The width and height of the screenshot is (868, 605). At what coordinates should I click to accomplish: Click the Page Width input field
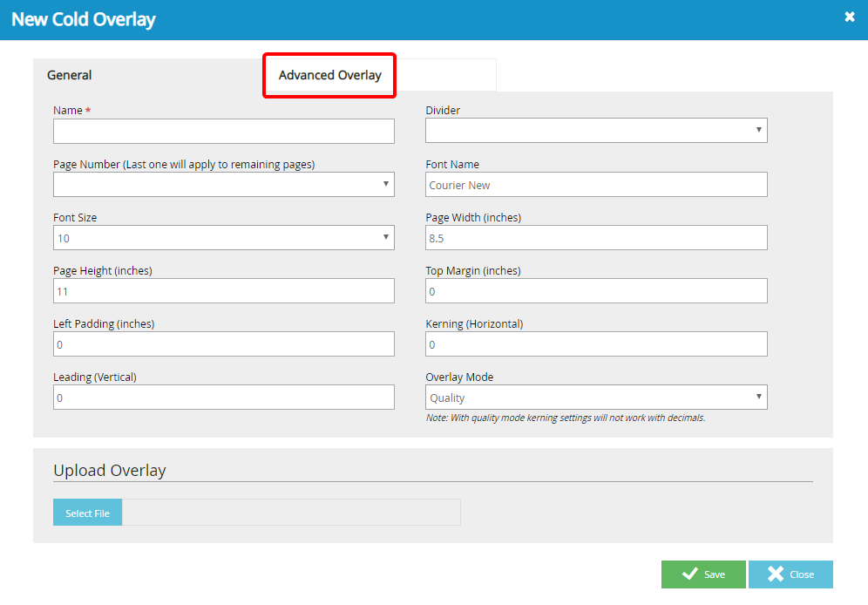[596, 238]
